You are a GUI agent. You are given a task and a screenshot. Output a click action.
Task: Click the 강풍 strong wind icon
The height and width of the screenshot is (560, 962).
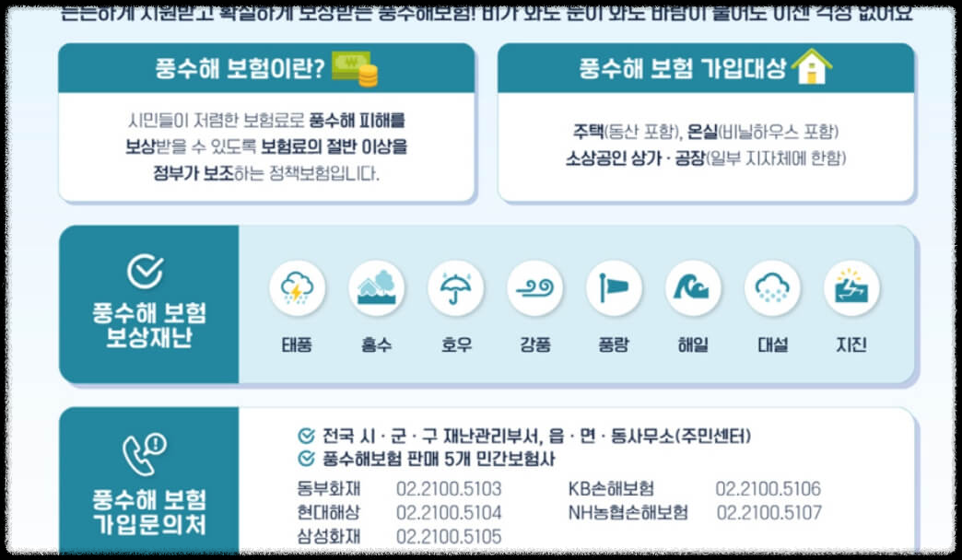pos(534,290)
